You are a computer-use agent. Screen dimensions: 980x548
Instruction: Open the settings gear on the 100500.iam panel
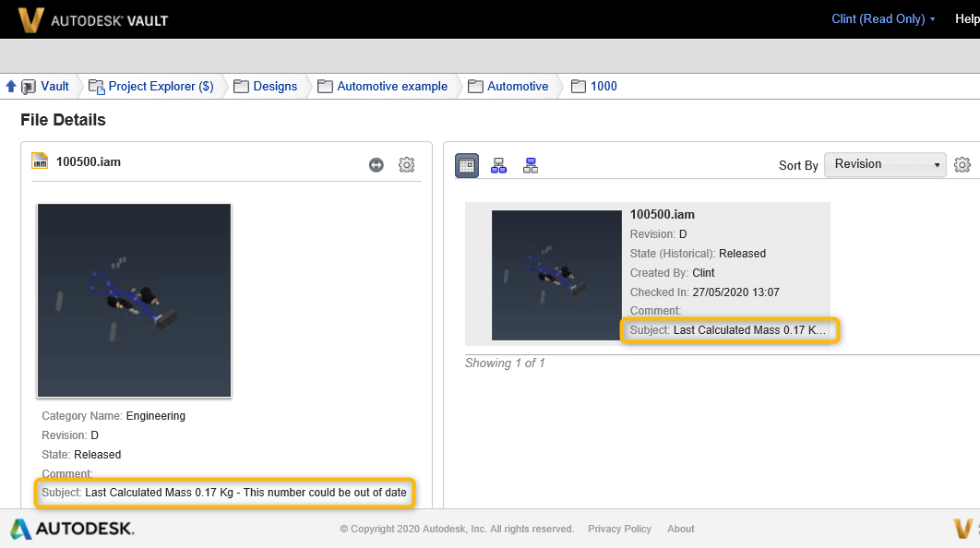coord(406,164)
